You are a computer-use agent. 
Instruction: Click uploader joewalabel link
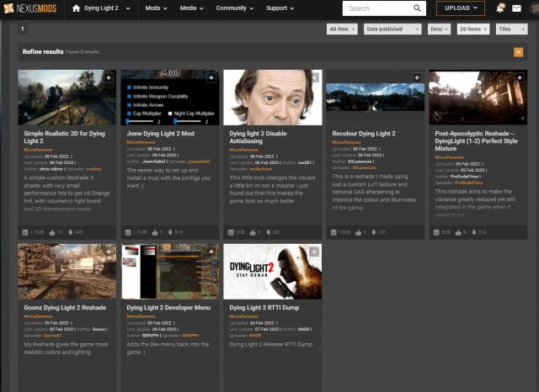(x=199, y=162)
